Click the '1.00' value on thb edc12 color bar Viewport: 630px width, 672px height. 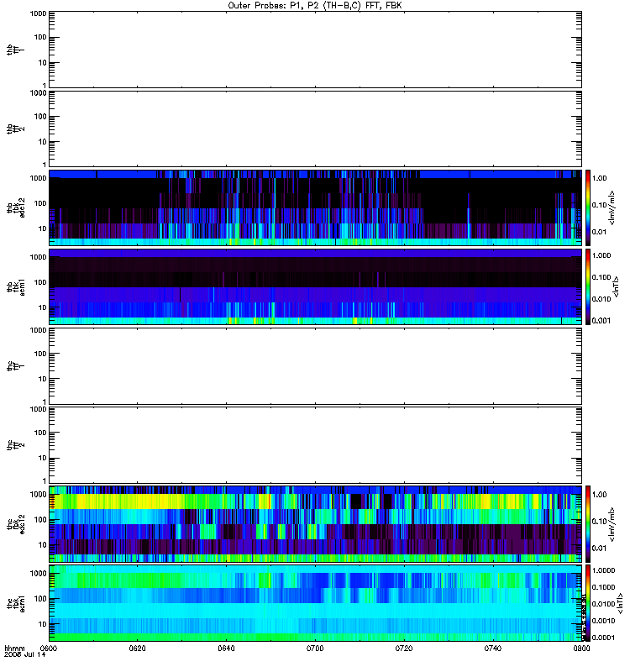(x=600, y=178)
